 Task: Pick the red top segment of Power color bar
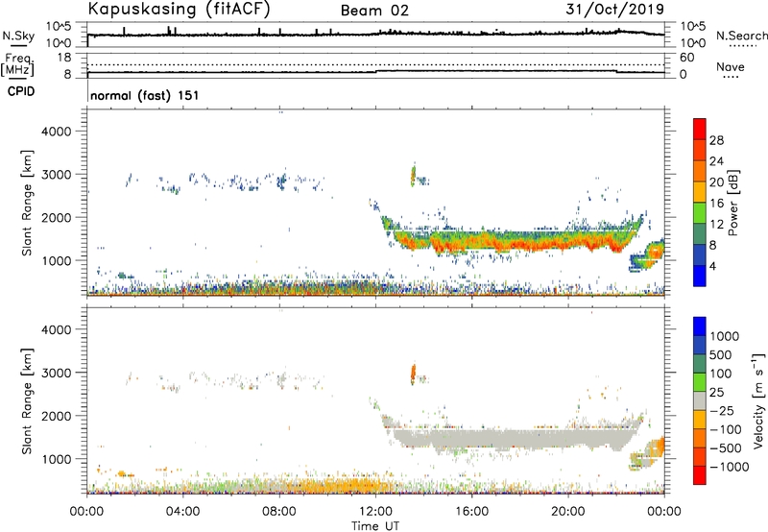pyautogui.click(x=700, y=129)
